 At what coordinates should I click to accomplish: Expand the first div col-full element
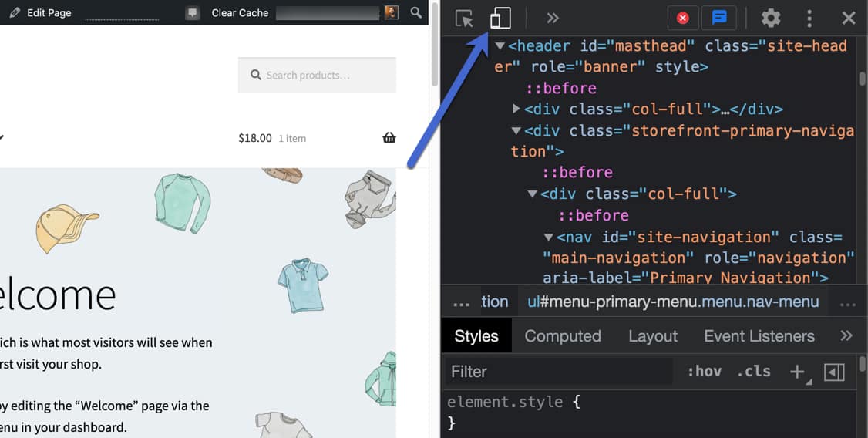tap(516, 109)
